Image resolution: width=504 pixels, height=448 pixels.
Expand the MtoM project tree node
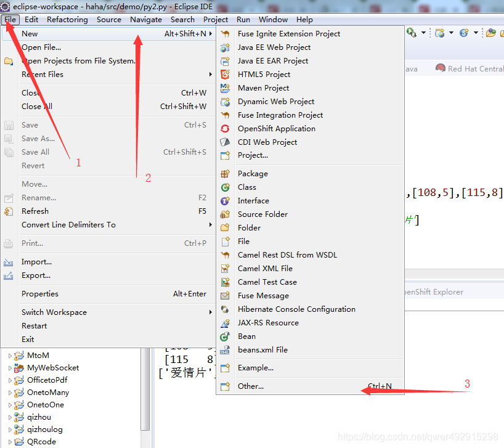click(x=10, y=356)
